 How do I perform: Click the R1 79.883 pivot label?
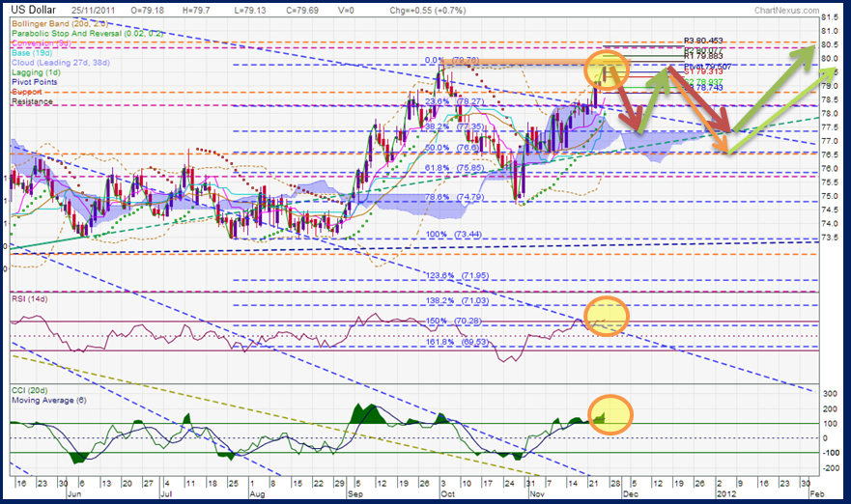703,56
